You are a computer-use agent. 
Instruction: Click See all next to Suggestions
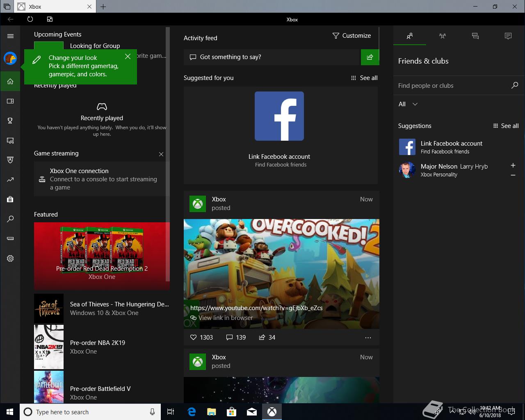coord(506,126)
